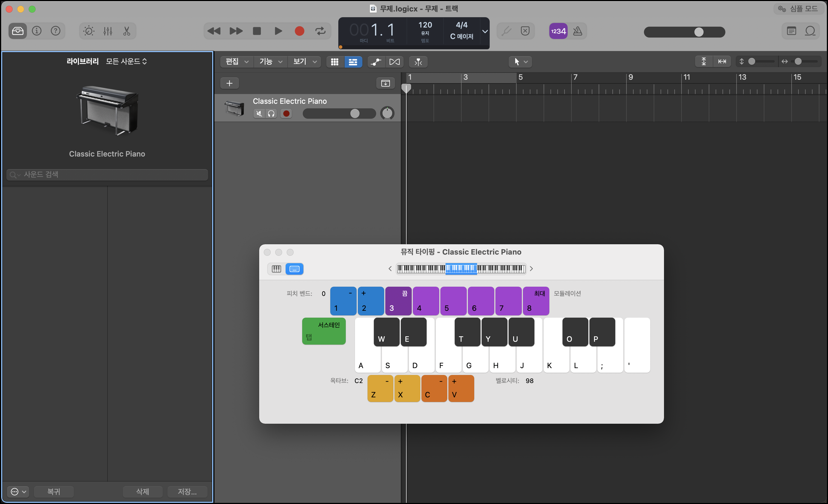Expand the 모든 사운드 library popup
Image resolution: width=828 pixels, height=504 pixels.
(126, 61)
